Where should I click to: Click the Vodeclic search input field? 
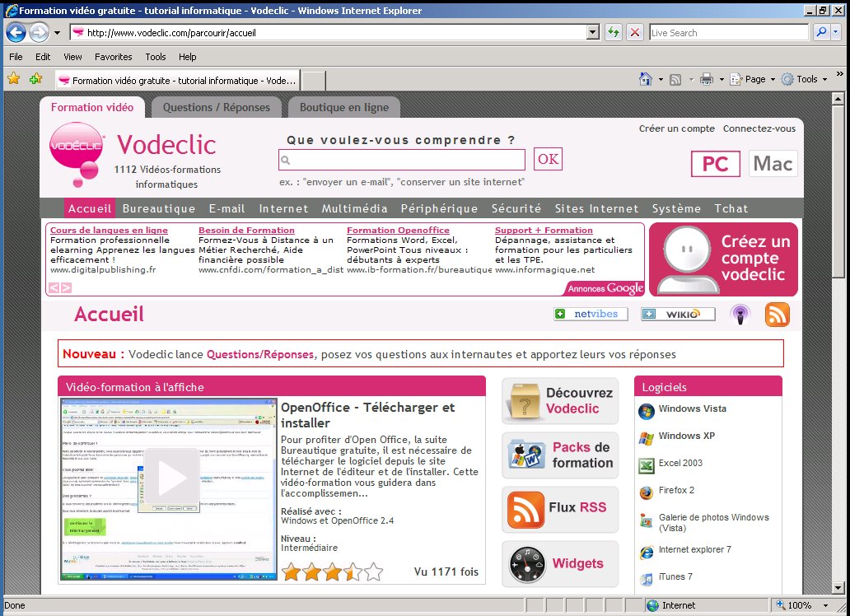click(x=402, y=160)
